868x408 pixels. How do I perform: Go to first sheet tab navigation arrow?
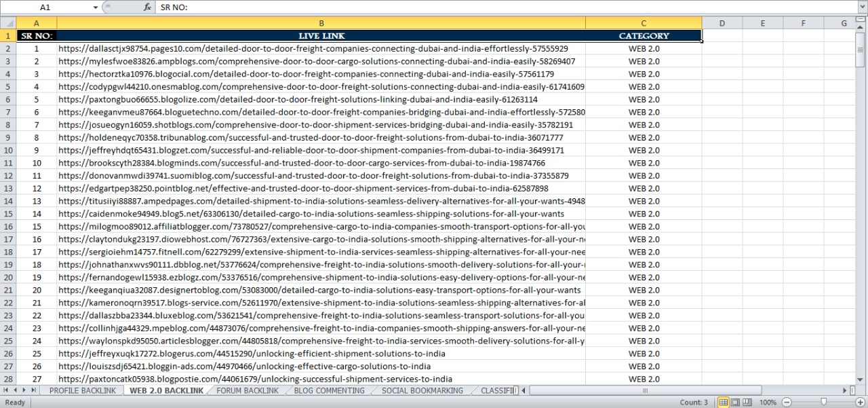(x=6, y=390)
